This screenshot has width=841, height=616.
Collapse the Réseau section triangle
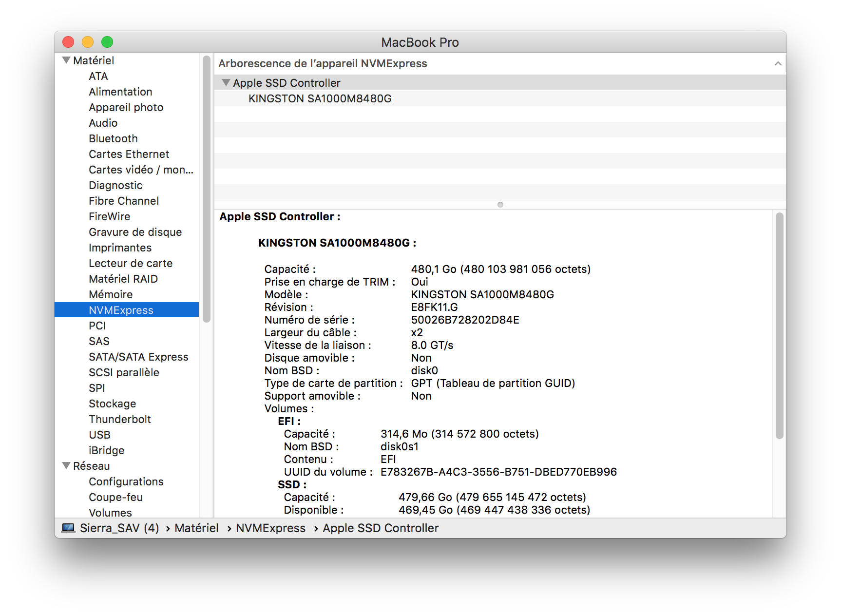point(66,466)
